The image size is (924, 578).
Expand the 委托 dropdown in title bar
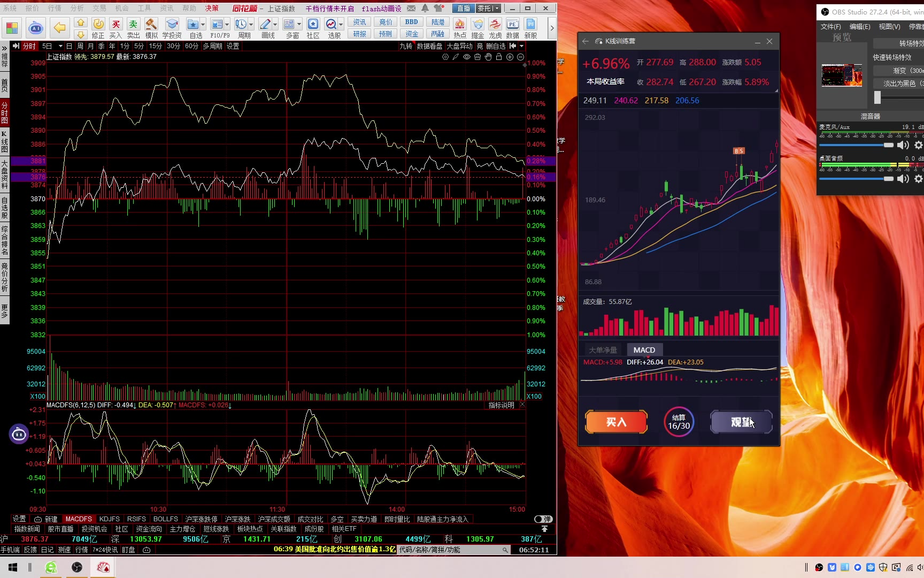pyautogui.click(x=497, y=9)
